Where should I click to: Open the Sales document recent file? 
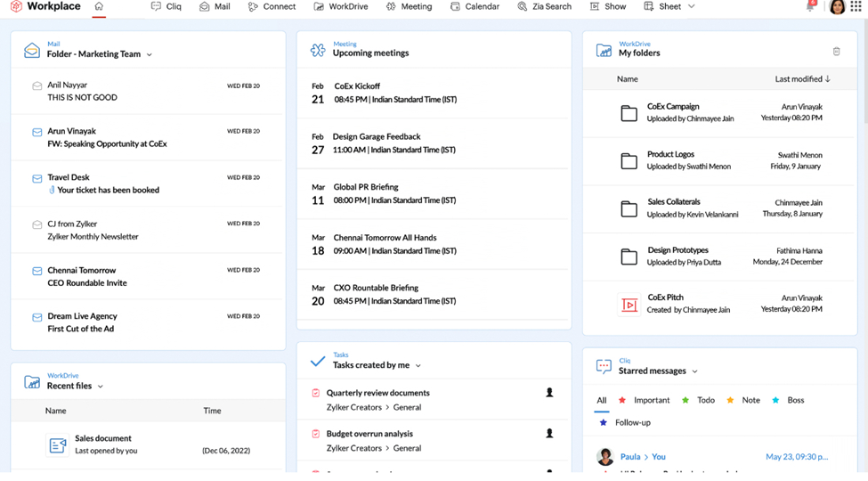pyautogui.click(x=103, y=438)
